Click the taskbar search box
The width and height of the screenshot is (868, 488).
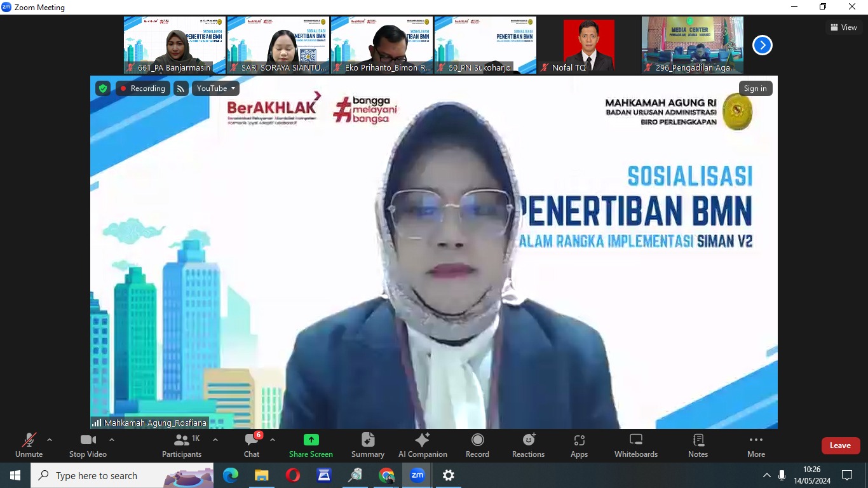click(x=123, y=475)
